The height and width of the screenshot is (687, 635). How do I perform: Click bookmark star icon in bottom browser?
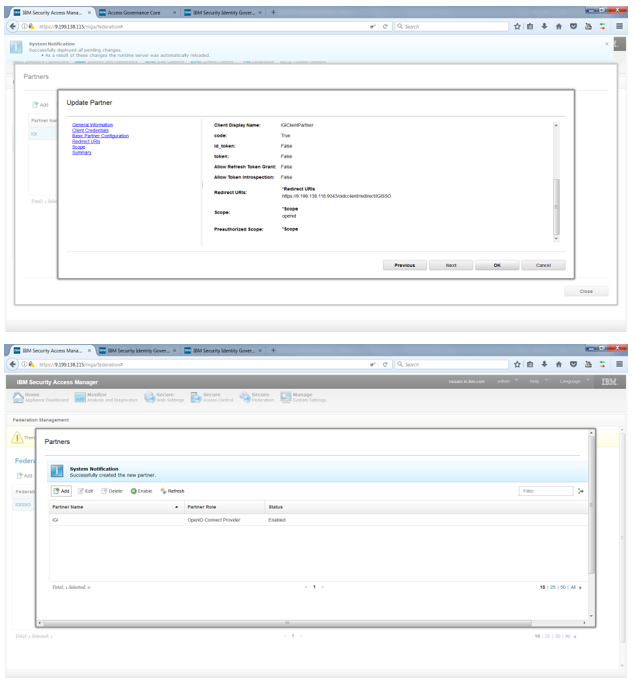[517, 364]
